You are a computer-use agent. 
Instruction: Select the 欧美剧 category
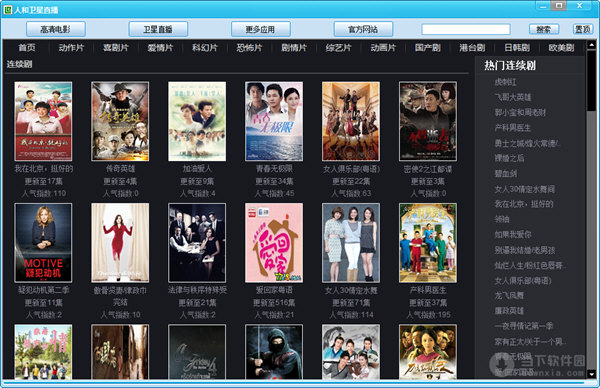pyautogui.click(x=561, y=48)
